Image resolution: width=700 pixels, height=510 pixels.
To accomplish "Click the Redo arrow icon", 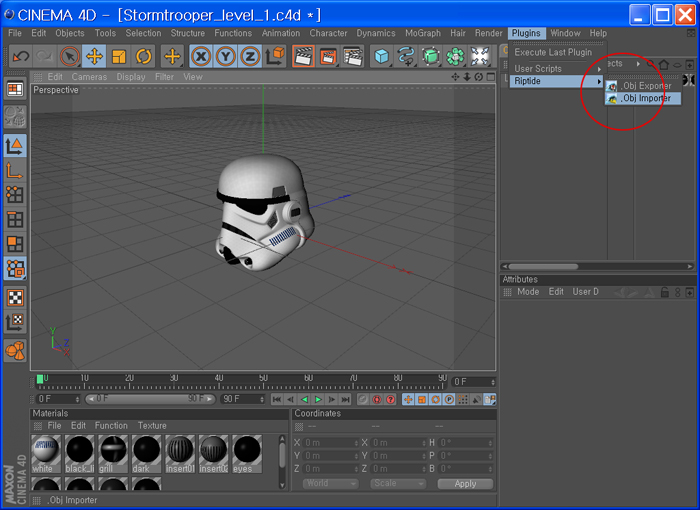I will 45,57.
